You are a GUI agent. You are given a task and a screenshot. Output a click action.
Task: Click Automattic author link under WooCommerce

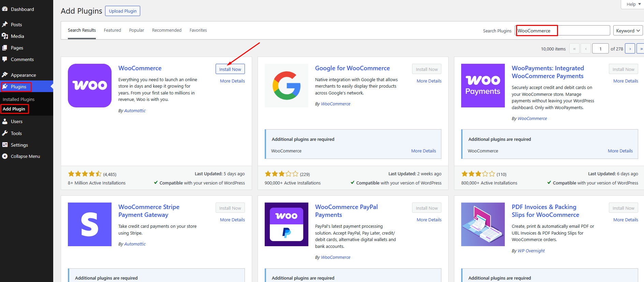tap(135, 110)
